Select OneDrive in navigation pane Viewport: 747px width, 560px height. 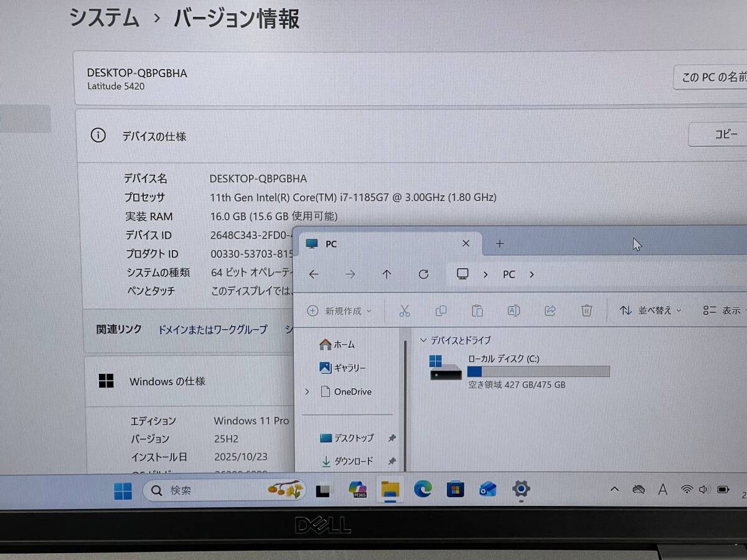345,391
